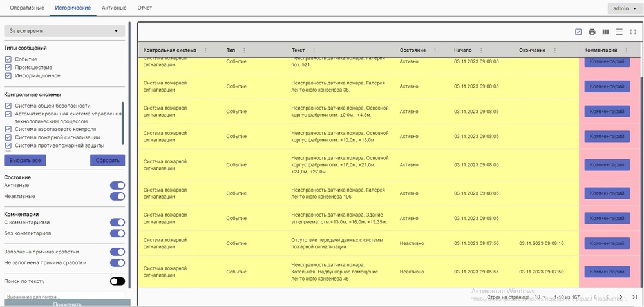This screenshot has height=307, width=644.
Task: Switch to the Оперативные tab
Action: [x=27, y=8]
